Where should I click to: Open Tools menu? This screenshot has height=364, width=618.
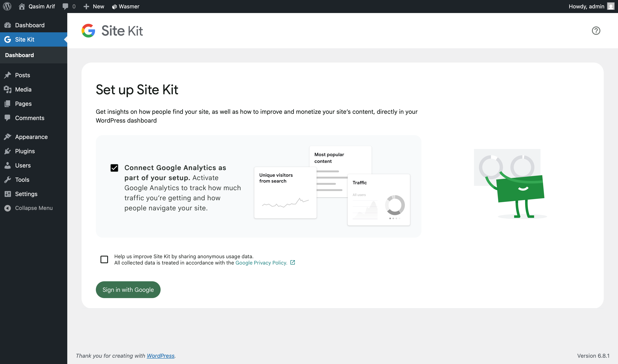tap(34, 179)
